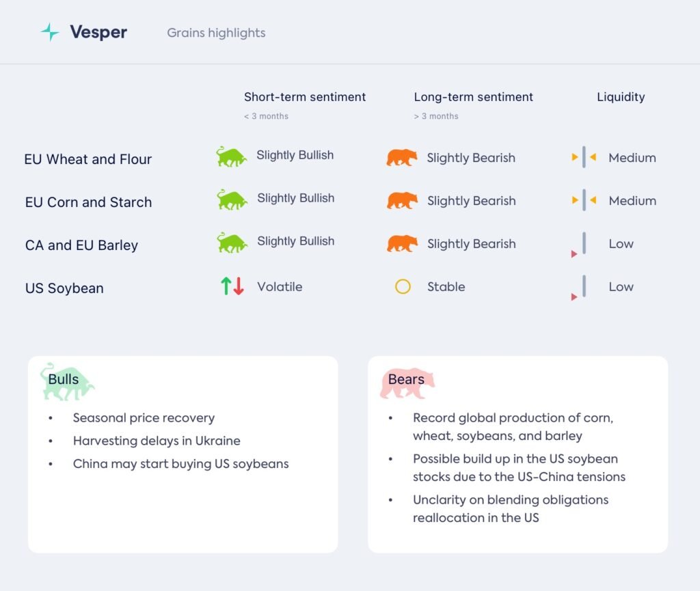Screen dimensions: 700x591
Task: Click the Liquidity column header
Action: point(621,97)
